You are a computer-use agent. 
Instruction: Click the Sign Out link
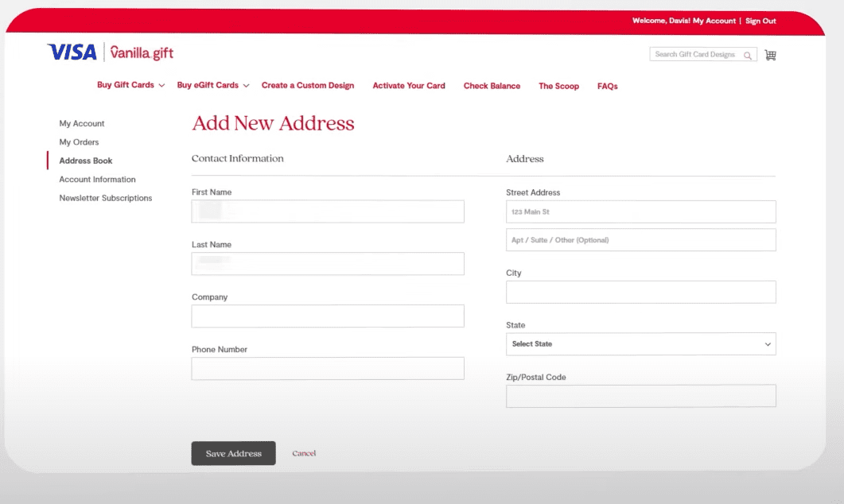(x=760, y=21)
